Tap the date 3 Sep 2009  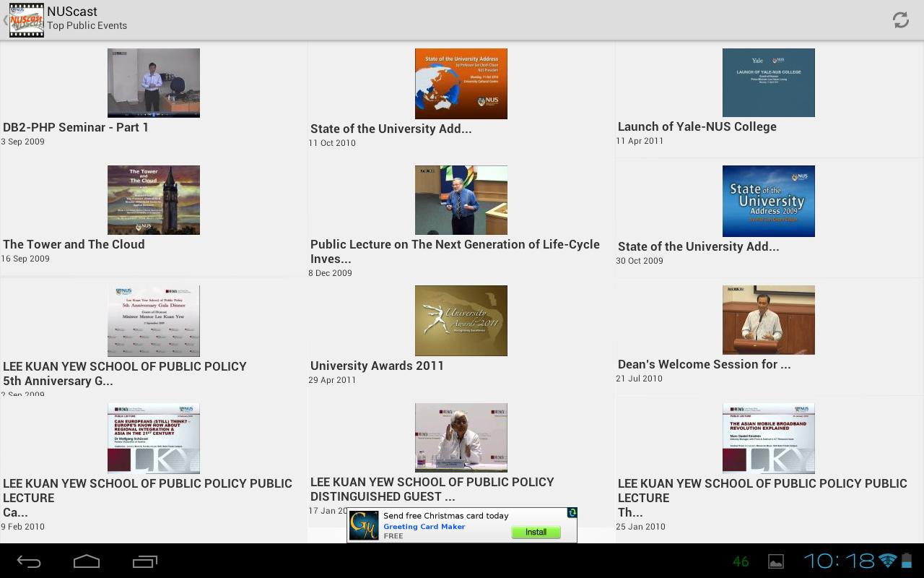[22, 142]
